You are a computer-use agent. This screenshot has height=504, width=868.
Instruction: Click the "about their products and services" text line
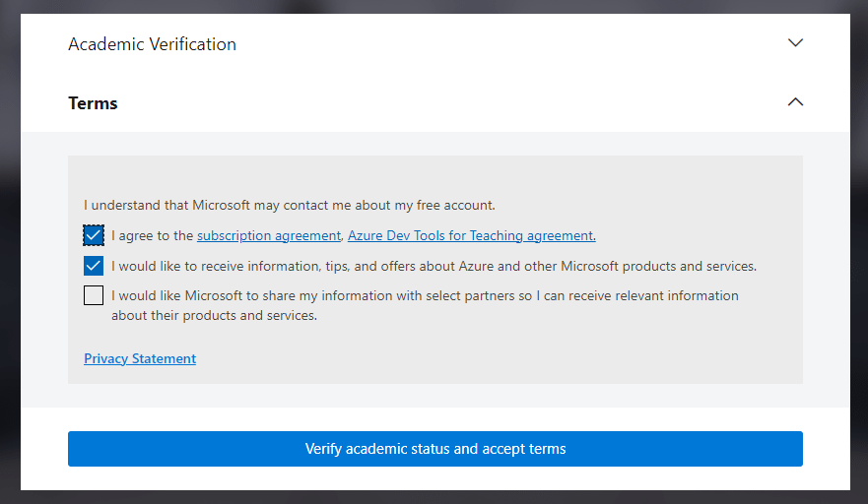(x=214, y=315)
